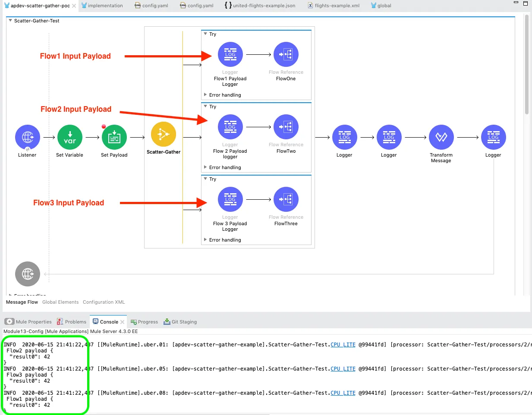Image resolution: width=532 pixels, height=415 pixels.
Task: Select the Set Payload component icon
Action: coord(114,137)
